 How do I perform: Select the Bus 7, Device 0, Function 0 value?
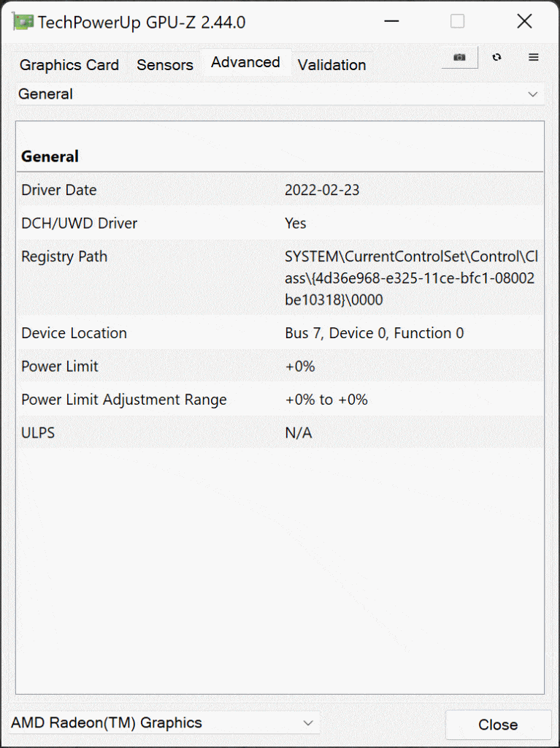point(375,333)
